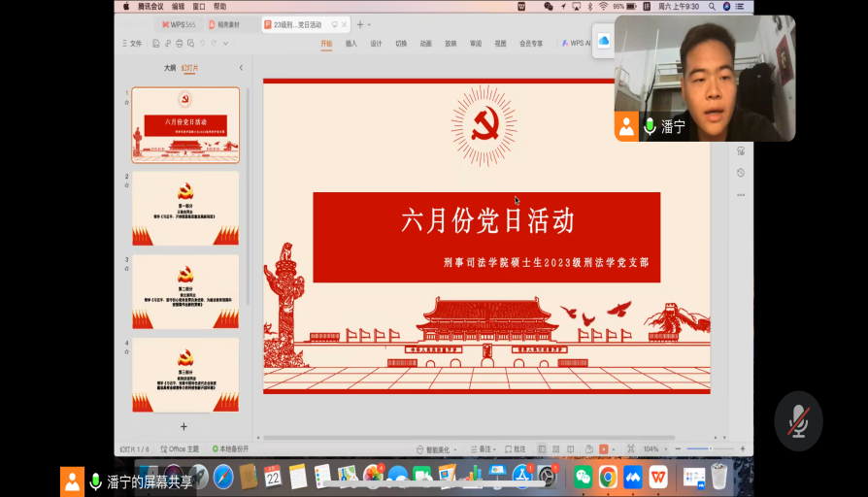The image size is (868, 497).
Task: Switch to slide sorter view icon
Action: tap(557, 449)
